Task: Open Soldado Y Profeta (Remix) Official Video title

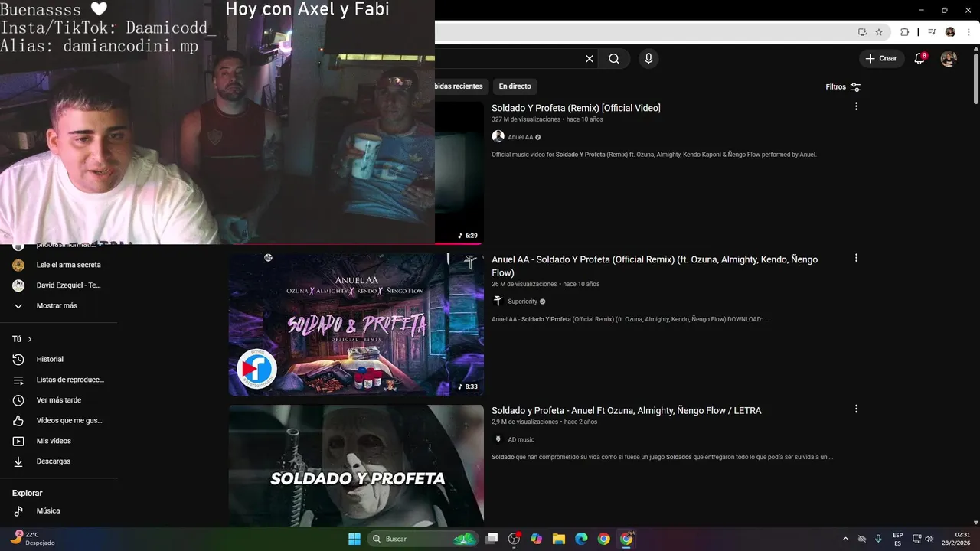Action: coord(576,108)
